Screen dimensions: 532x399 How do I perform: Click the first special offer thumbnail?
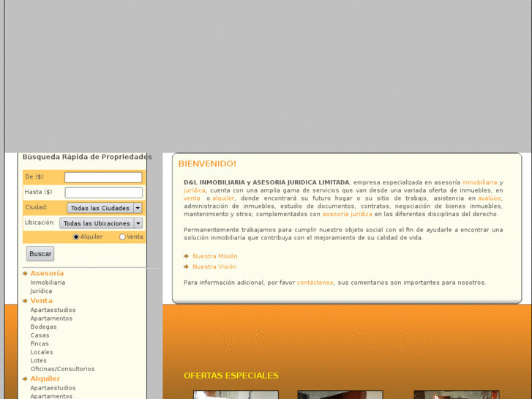(236, 395)
